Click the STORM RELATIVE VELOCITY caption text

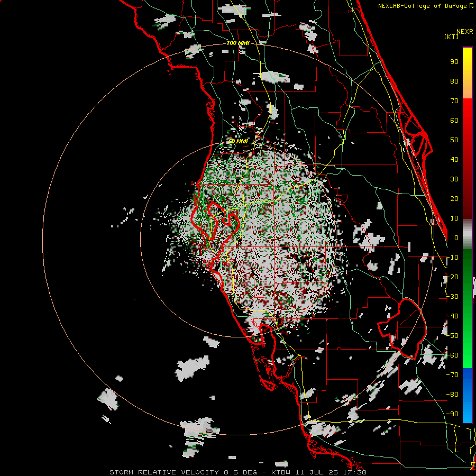(164, 472)
